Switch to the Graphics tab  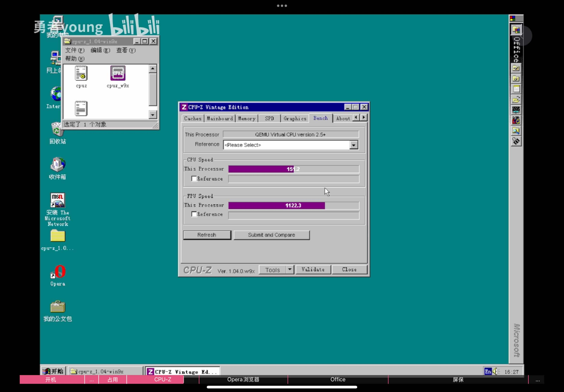click(295, 119)
